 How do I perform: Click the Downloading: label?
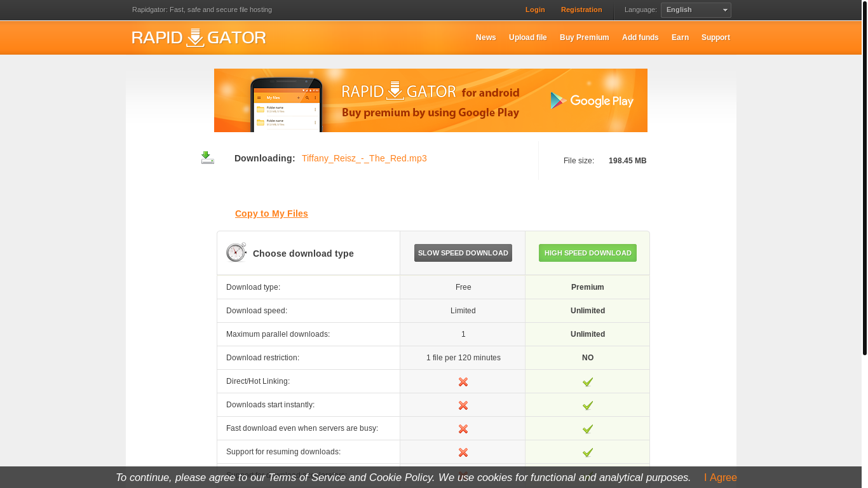(264, 158)
